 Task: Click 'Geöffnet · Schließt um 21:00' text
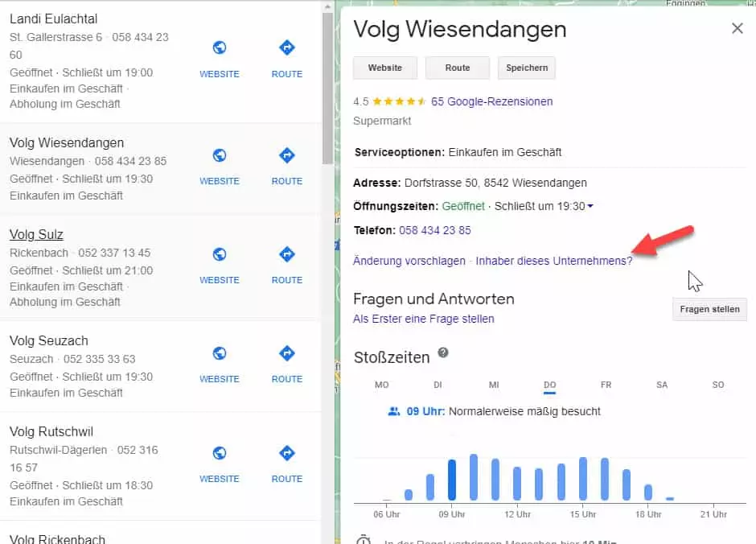(x=81, y=270)
